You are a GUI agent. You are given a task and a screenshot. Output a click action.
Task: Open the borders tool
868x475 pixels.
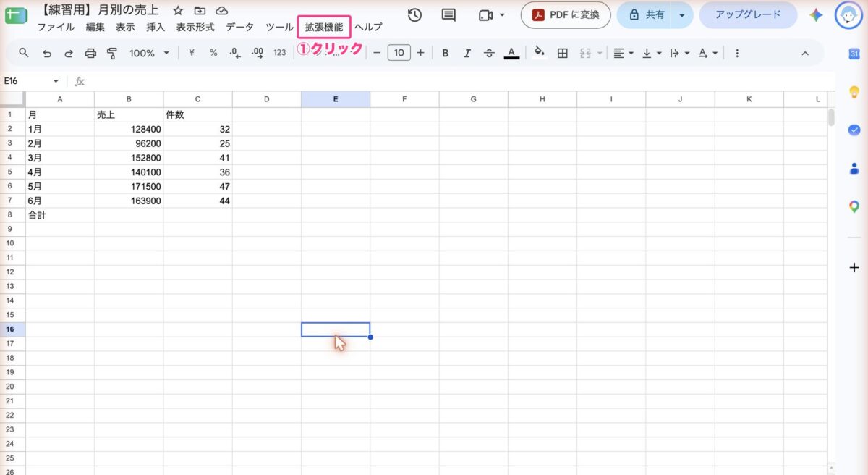562,53
